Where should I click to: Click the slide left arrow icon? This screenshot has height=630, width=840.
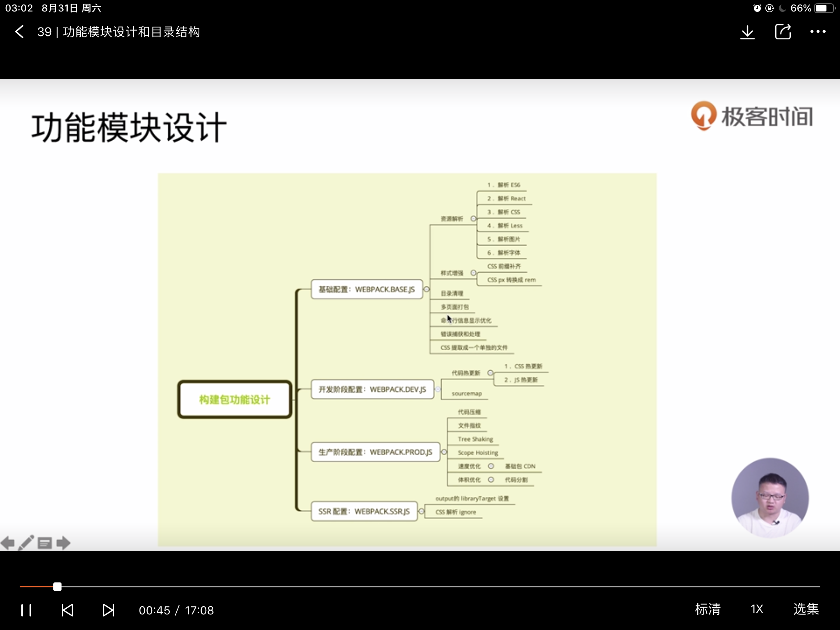[x=7, y=543]
